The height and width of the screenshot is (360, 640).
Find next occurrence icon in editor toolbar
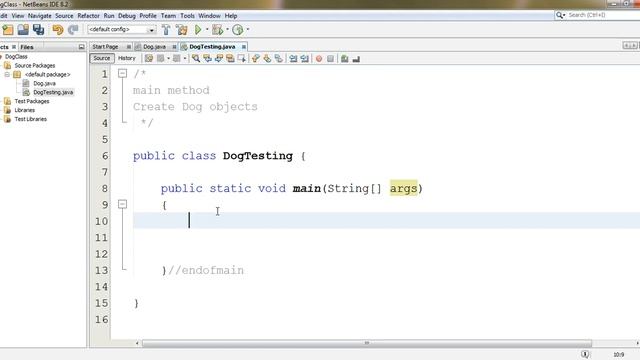tap(219, 59)
